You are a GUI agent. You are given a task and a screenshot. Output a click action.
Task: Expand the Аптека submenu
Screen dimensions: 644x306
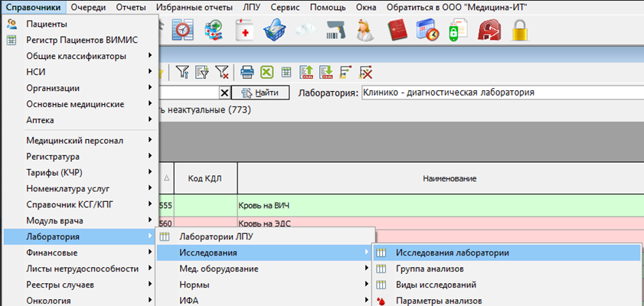pos(80,120)
